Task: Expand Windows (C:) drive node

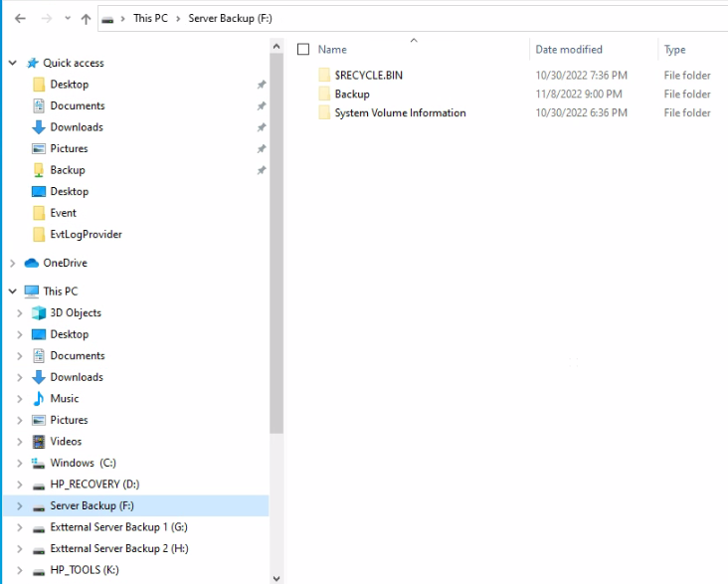Action: tap(20, 463)
